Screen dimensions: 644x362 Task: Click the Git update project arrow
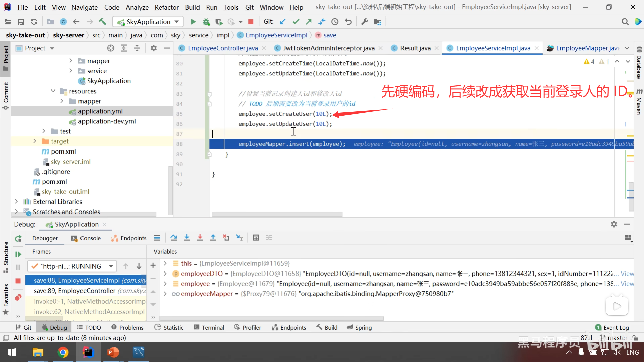coord(283,22)
